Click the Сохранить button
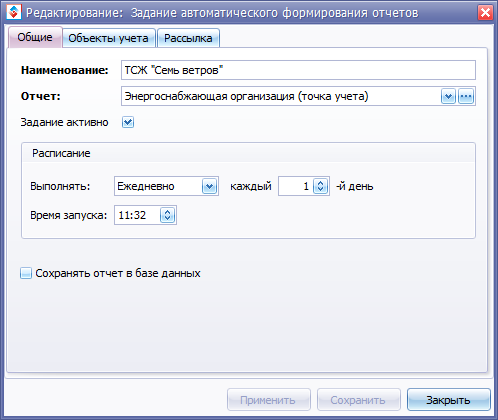The width and height of the screenshot is (498, 420). point(358,400)
